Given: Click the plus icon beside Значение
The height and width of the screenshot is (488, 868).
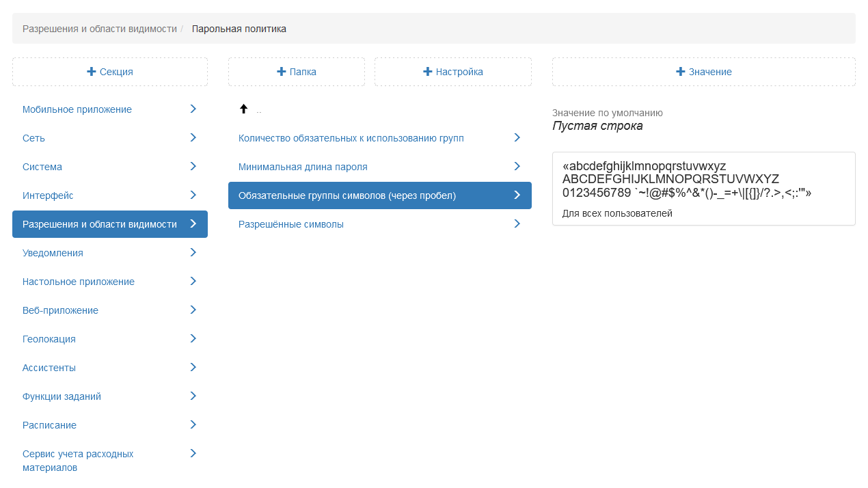Looking at the screenshot, I should coord(681,72).
